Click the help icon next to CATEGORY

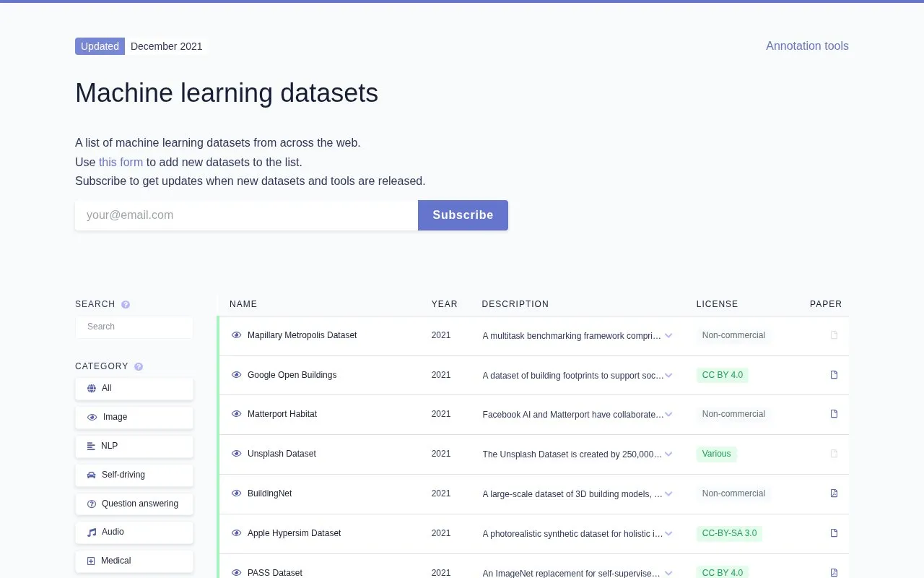point(139,367)
